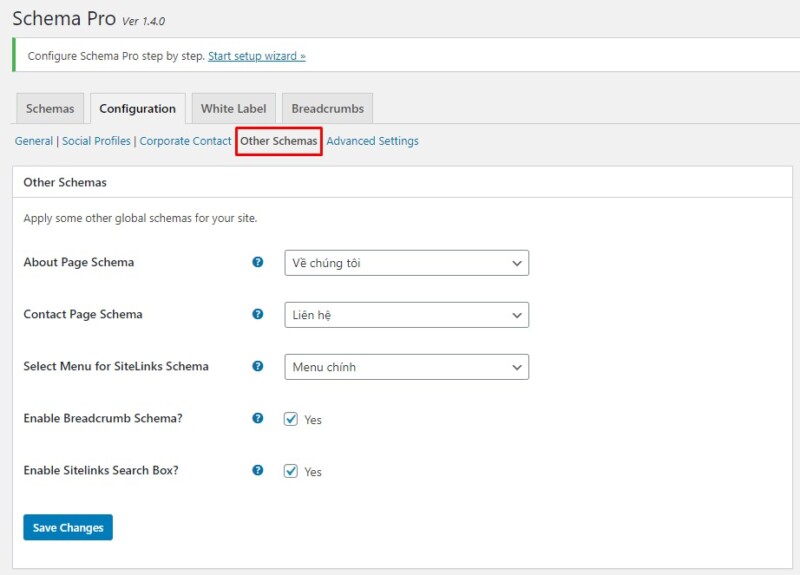
Task: Click help icon beside About Page Schema
Action: click(x=258, y=262)
